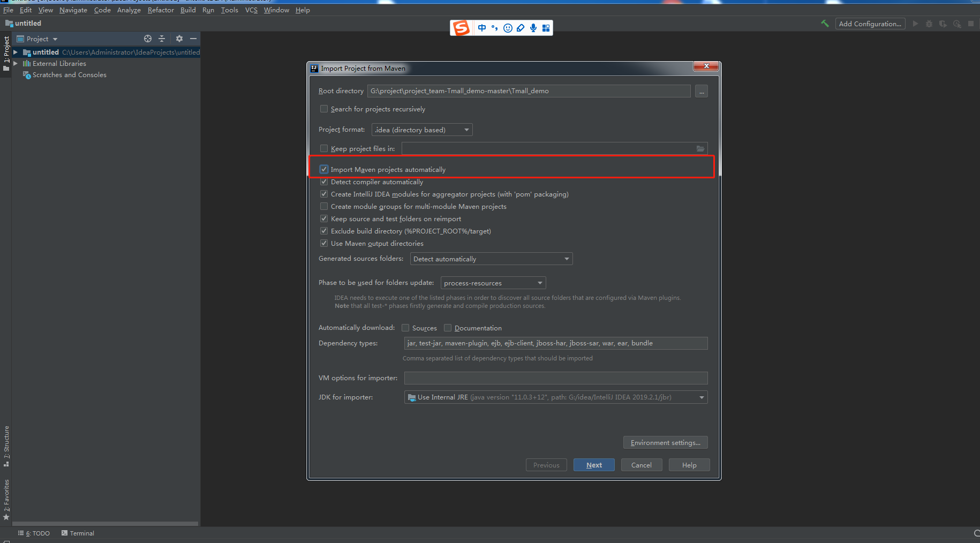Open the 7: Structure side tab
This screenshot has height=543, width=980.
[x=6, y=446]
